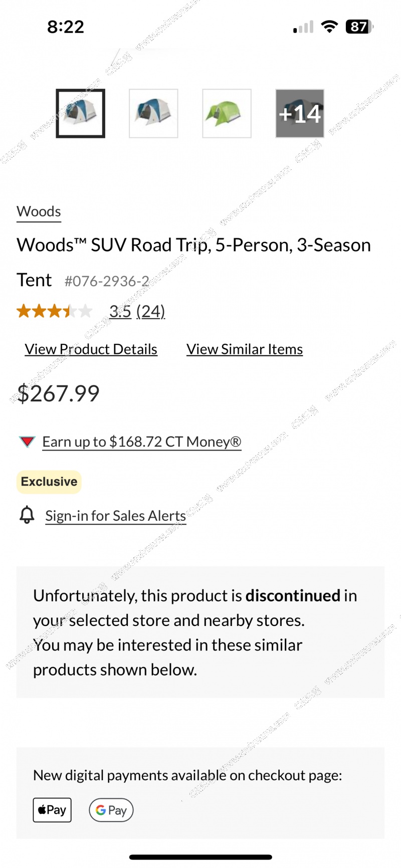
Task: Tap the Apple Pay icon
Action: (x=52, y=810)
